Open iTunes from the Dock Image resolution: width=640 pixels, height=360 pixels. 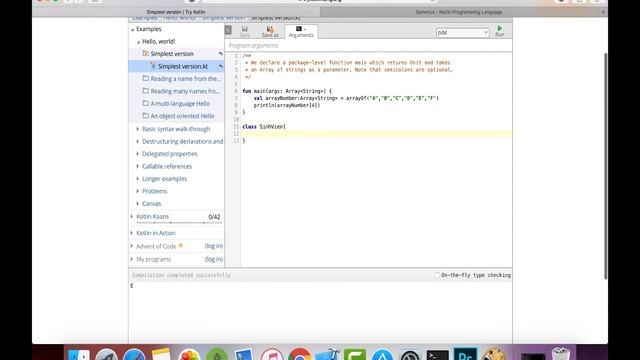tap(271, 355)
